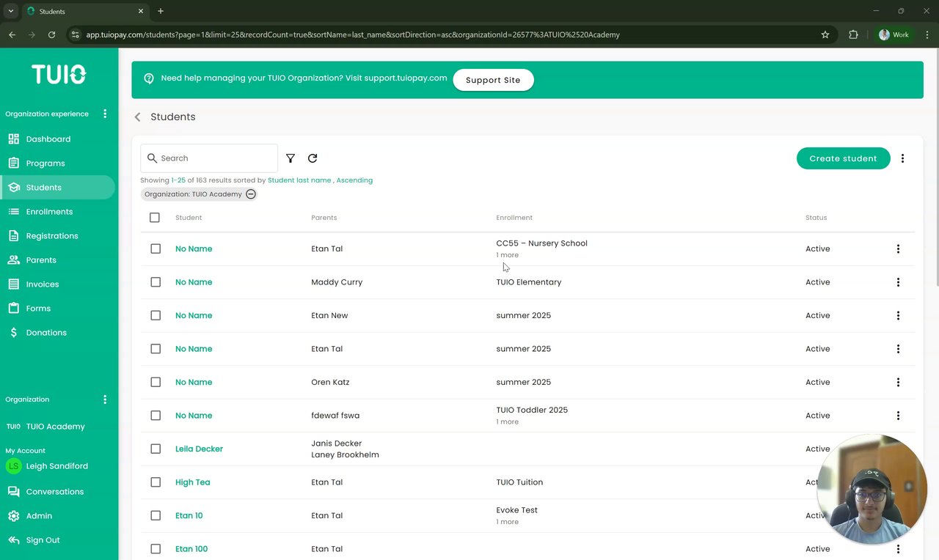Open No Name student of Maddy Curry
This screenshot has width=939, height=560.
[x=194, y=282]
